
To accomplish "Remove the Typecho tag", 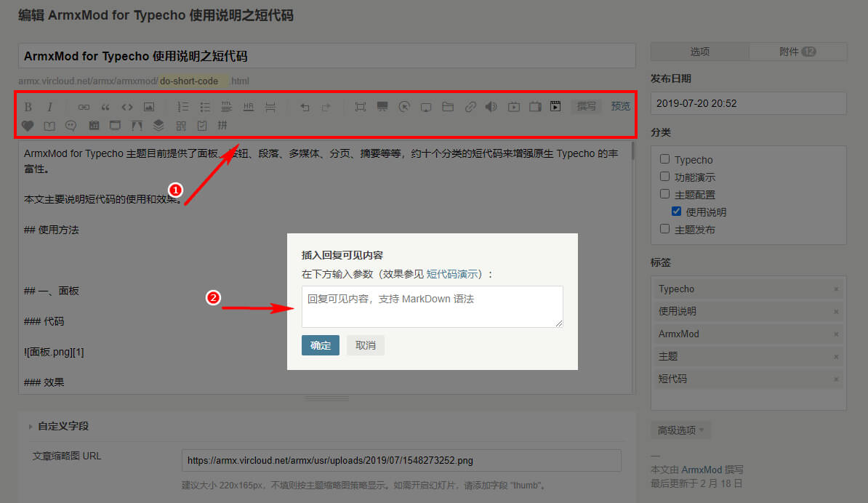I will (836, 289).
